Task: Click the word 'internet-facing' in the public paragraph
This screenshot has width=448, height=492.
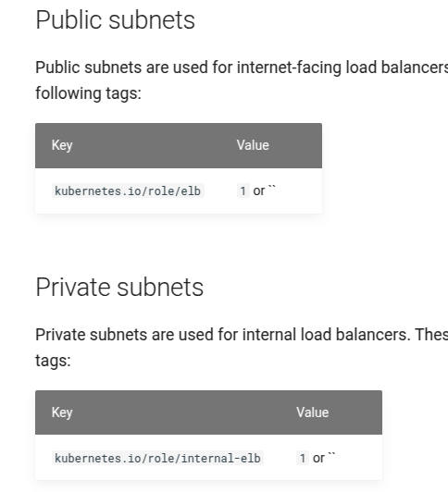Action: tap(289, 68)
